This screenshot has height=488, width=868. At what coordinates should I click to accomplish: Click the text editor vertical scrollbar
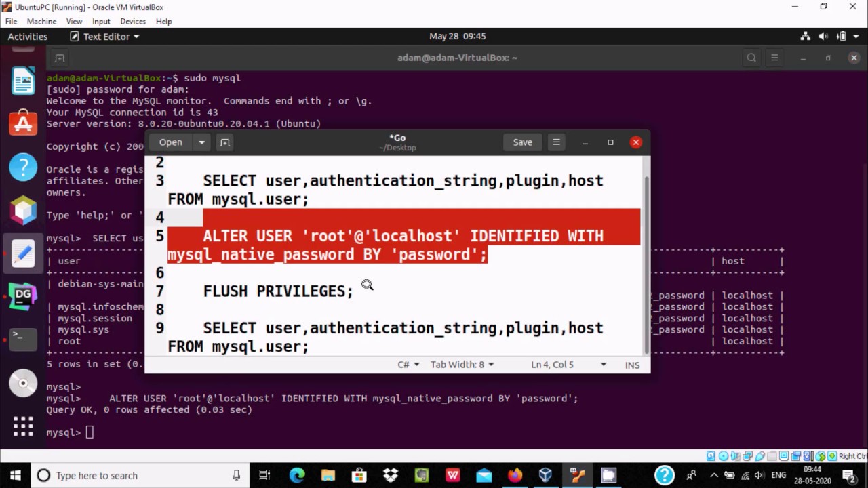click(x=646, y=264)
